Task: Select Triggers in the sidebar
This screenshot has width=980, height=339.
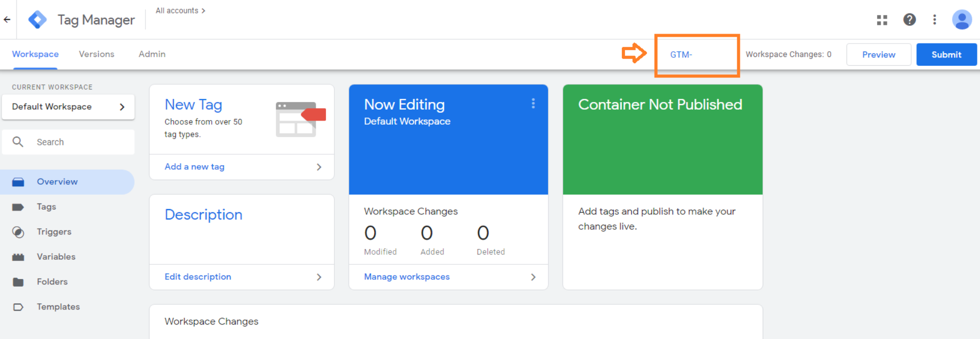Action: click(67, 232)
